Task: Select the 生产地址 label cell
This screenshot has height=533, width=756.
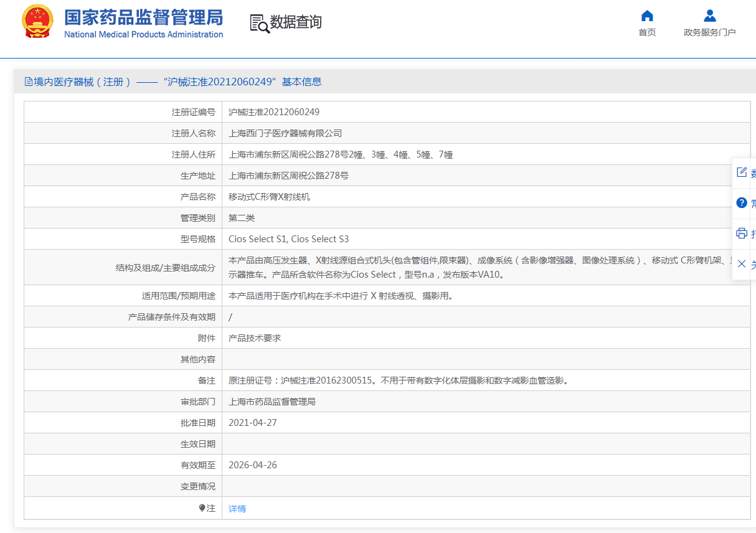Action: 123,176
